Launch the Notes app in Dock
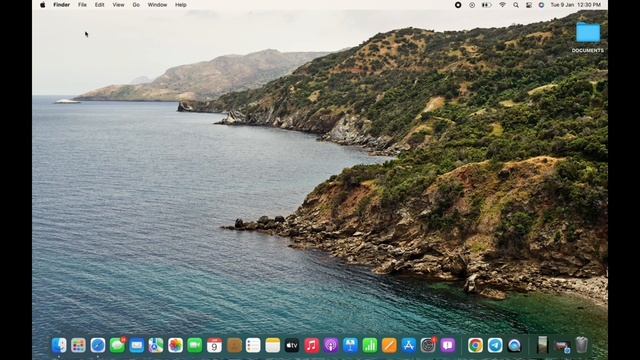The height and width of the screenshot is (360, 640). click(x=273, y=345)
